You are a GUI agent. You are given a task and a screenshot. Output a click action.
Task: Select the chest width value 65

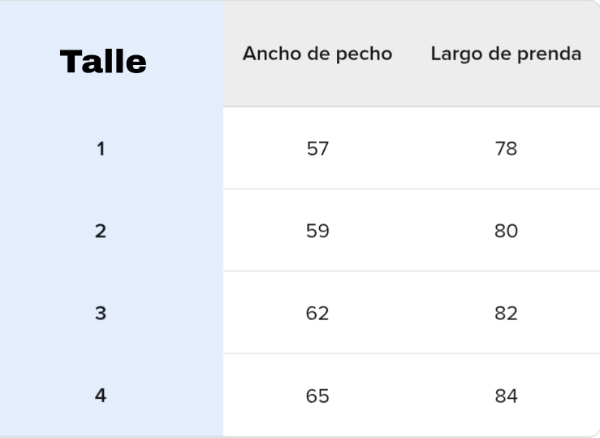click(317, 395)
